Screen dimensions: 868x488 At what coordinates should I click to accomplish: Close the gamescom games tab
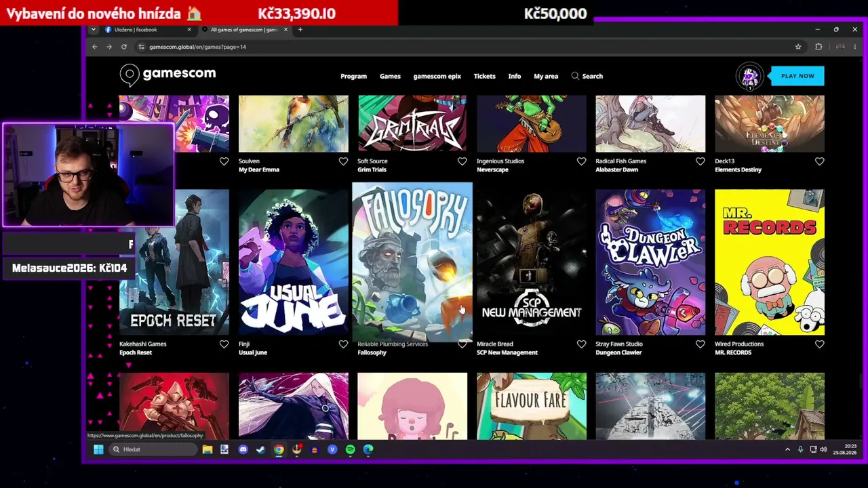click(x=285, y=29)
